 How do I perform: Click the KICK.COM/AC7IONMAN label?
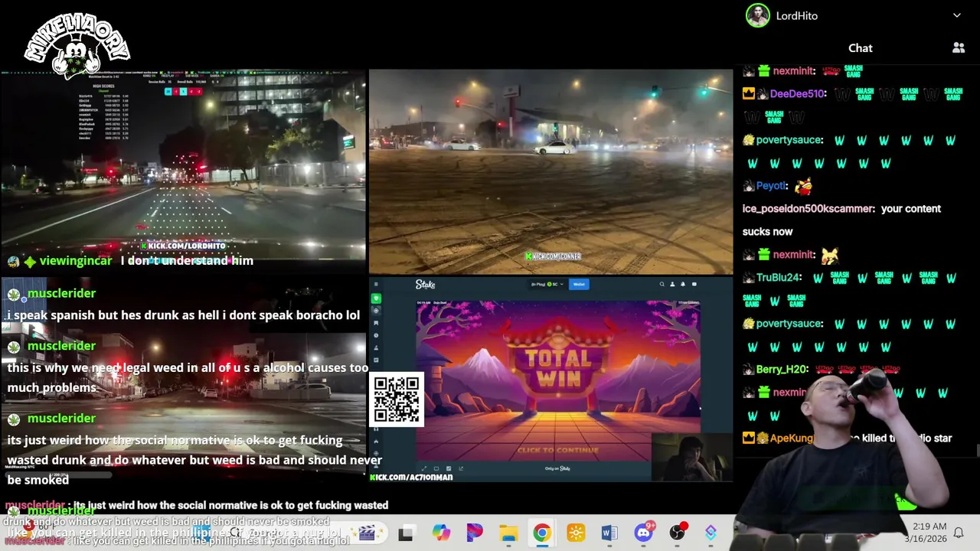[x=411, y=477]
